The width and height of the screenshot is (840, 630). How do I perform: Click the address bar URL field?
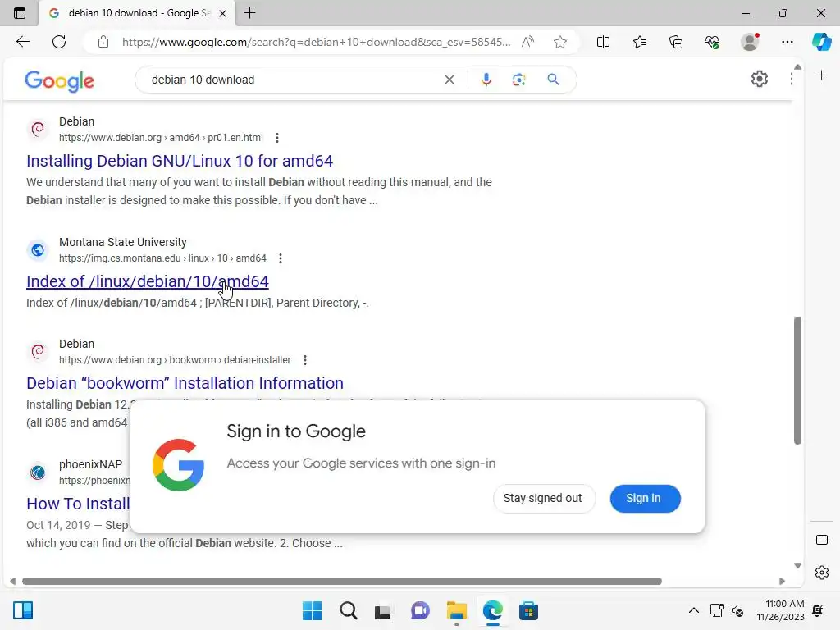click(x=316, y=42)
